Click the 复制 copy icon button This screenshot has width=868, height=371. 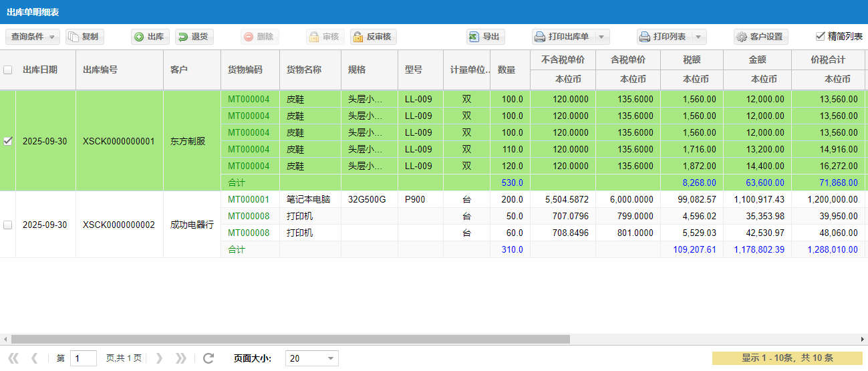(x=84, y=37)
